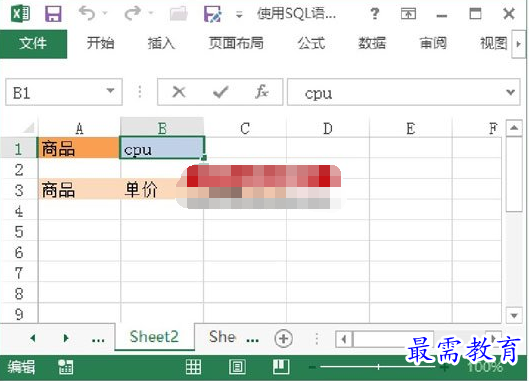Switch to the 视图 ribbon tab
Screen dimensions: 529x381
coord(494,44)
